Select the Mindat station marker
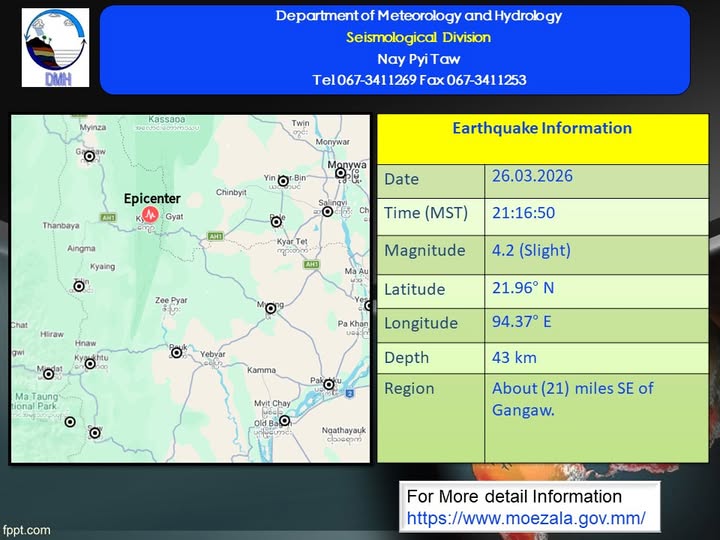Image resolution: width=720 pixels, height=540 pixels. [48, 375]
